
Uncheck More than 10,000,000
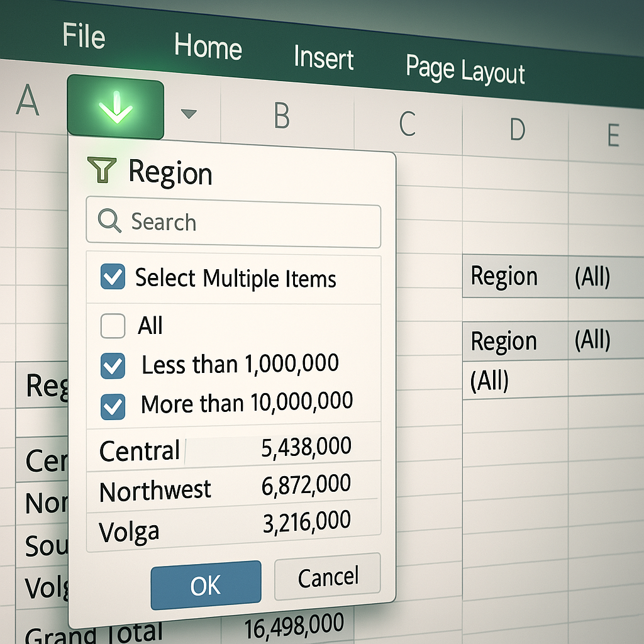pyautogui.click(x=113, y=407)
